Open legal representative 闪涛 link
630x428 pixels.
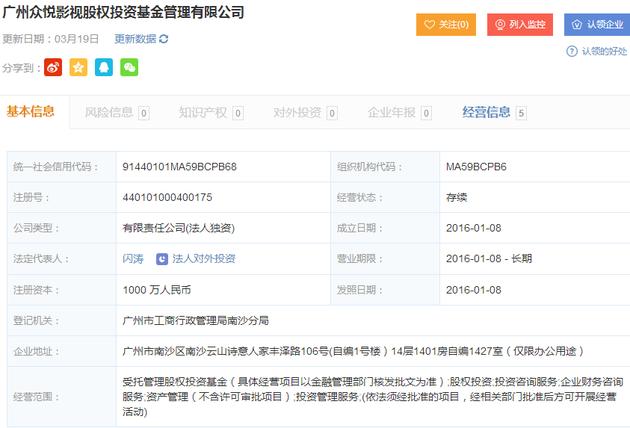click(132, 258)
